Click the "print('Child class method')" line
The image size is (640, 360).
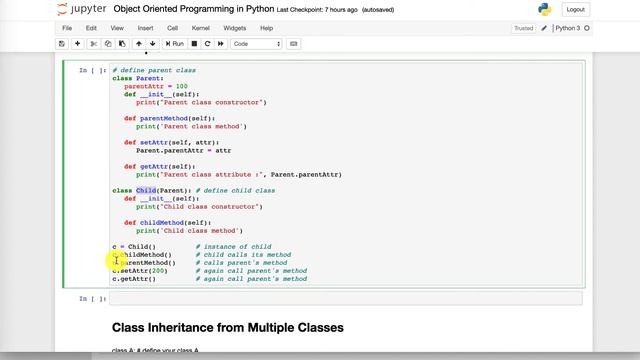[189, 231]
